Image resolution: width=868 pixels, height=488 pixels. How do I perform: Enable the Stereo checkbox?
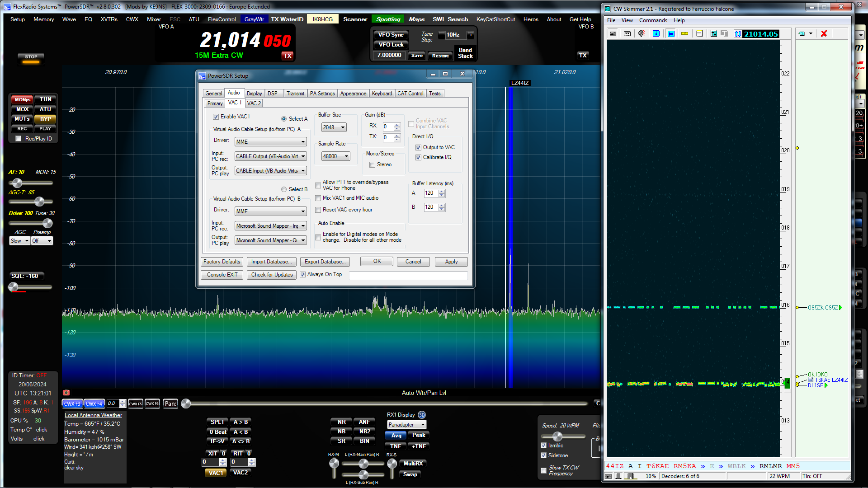pos(372,164)
